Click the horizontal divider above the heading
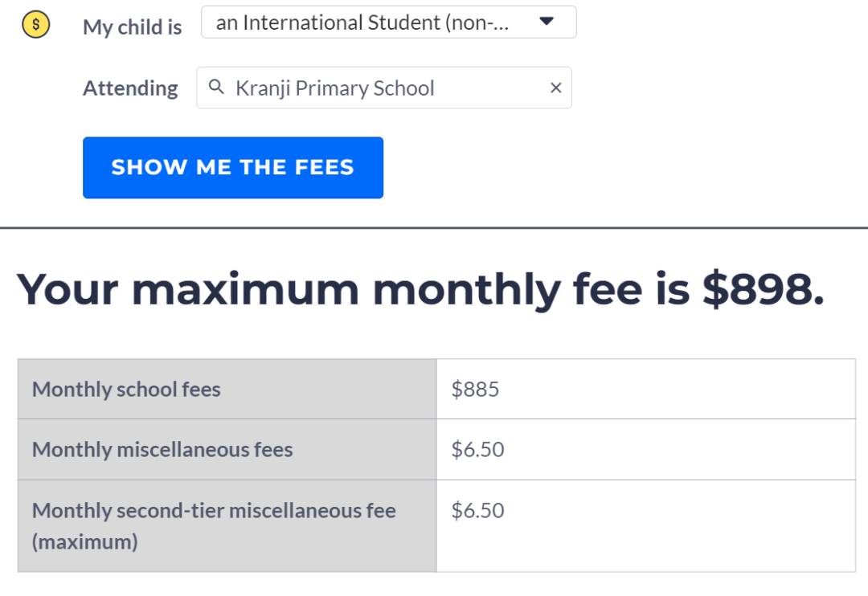The image size is (868, 596). [x=434, y=228]
